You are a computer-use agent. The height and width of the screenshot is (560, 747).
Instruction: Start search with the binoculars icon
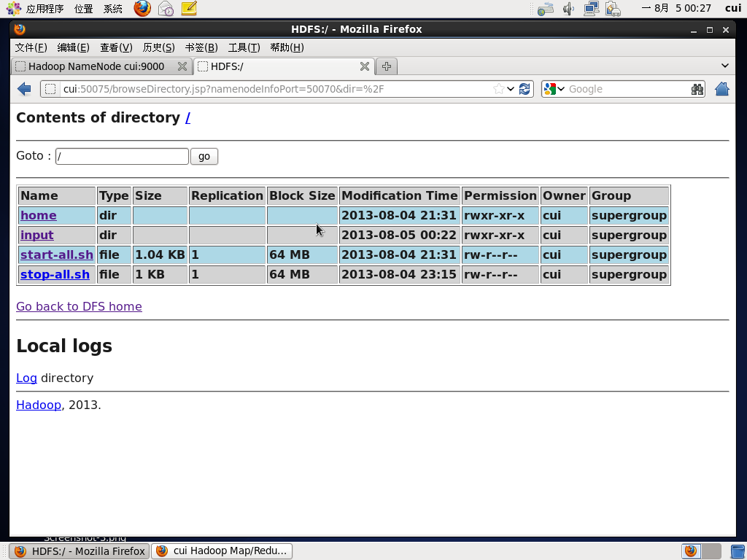tap(697, 89)
